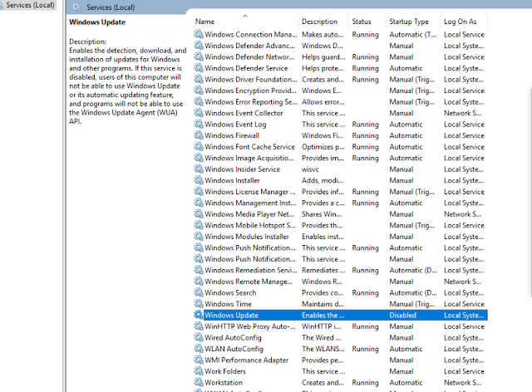This screenshot has height=392, width=532.
Task: Click the gear icon beside Windows Remediation Service
Action: click(199, 270)
